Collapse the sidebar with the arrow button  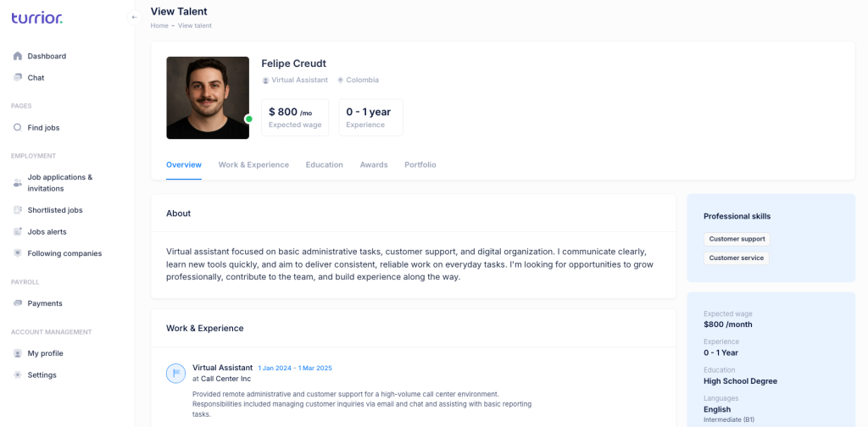click(x=135, y=17)
